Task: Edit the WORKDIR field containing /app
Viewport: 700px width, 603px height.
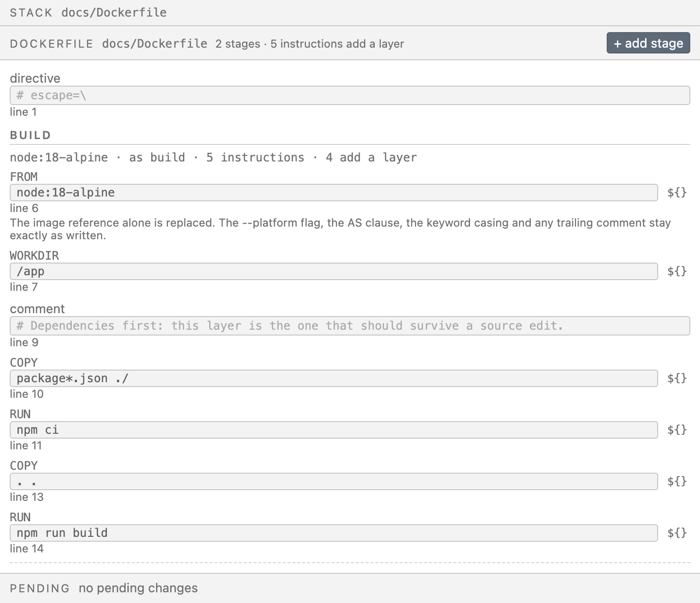Action: pyautogui.click(x=334, y=271)
